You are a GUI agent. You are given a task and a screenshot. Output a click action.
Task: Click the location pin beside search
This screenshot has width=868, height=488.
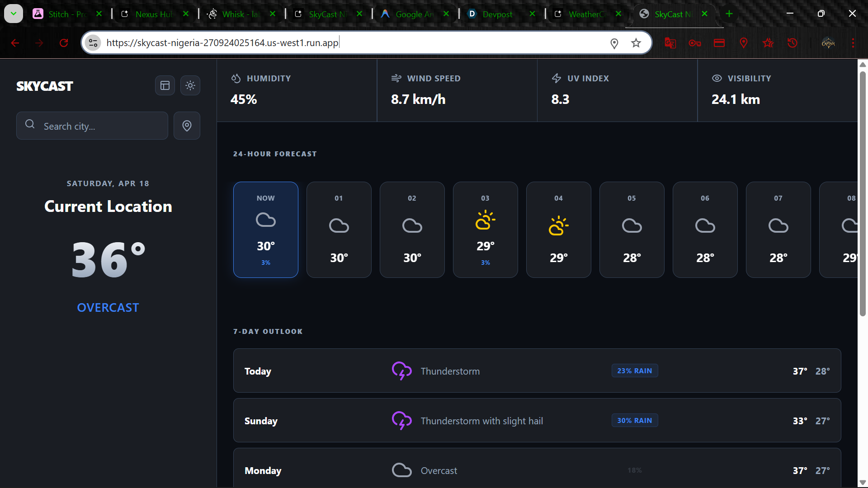(187, 126)
